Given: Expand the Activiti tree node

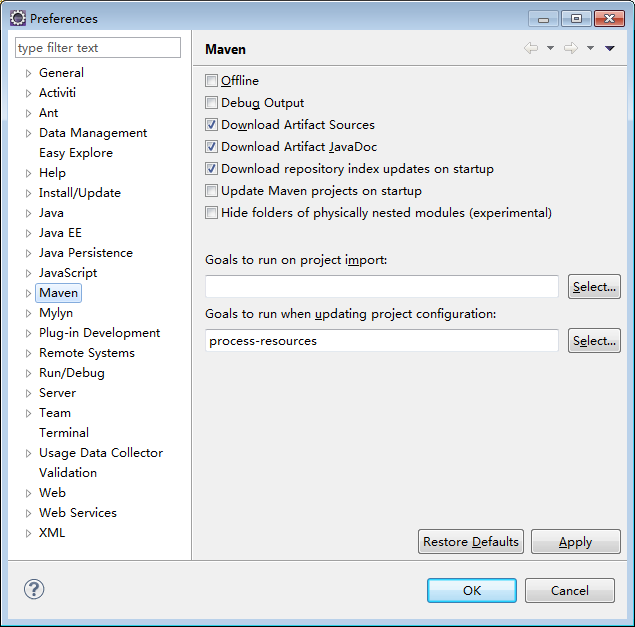Looking at the screenshot, I should coord(28,93).
